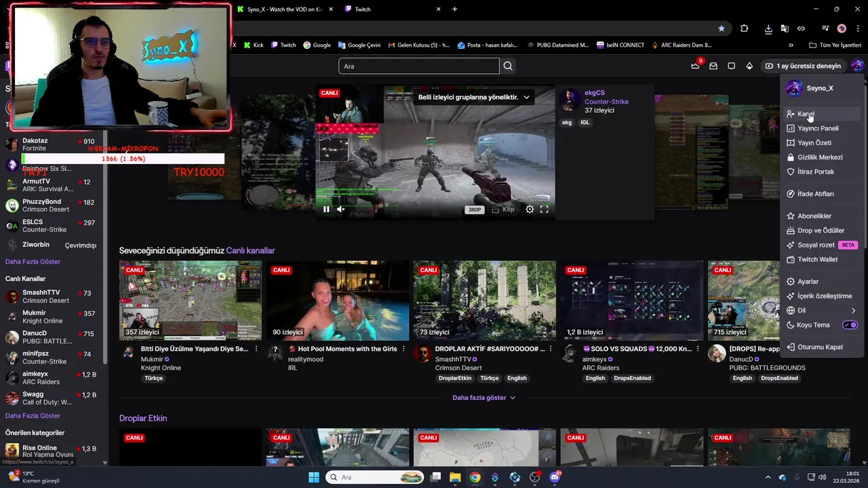868x488 pixels.
Task: Open Gizlilik Merkezi menu entry
Action: [822, 157]
